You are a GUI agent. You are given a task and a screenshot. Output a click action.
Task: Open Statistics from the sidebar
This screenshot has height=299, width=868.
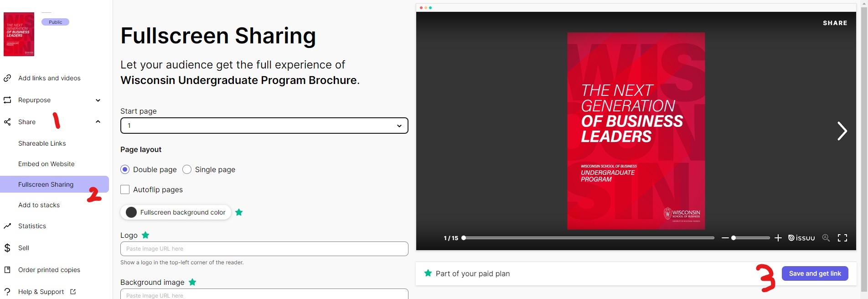(x=32, y=226)
